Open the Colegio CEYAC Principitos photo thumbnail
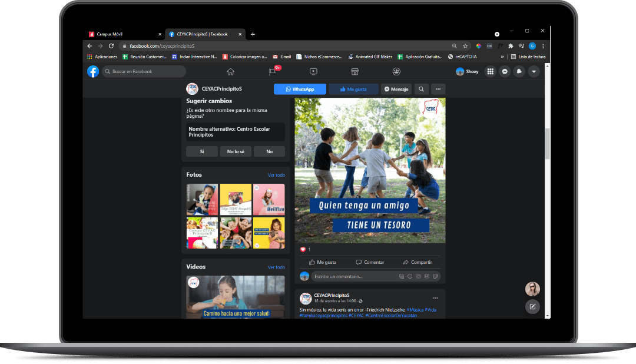Screen dimensions: 636x364 point(202,233)
